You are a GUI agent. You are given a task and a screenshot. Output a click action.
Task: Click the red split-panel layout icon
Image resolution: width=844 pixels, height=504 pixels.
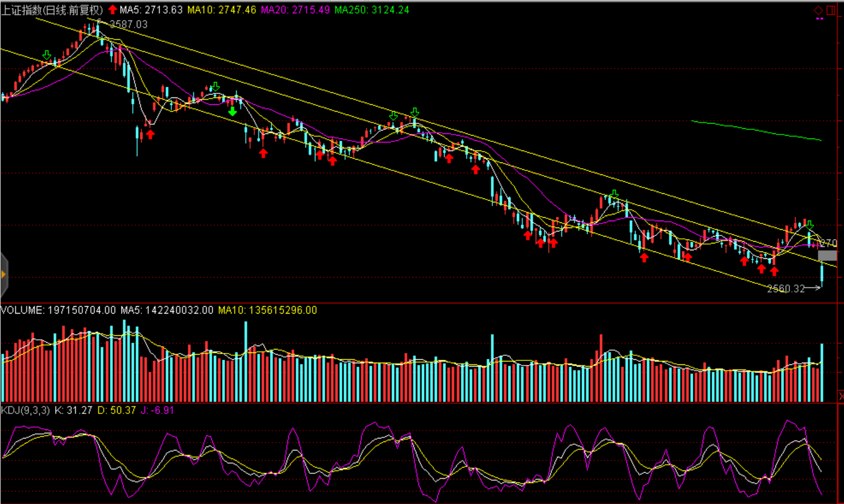pos(831,10)
